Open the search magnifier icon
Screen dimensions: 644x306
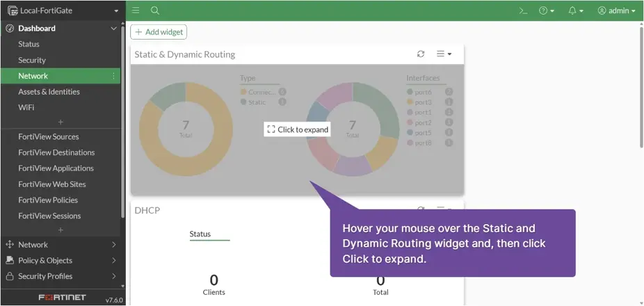click(155, 10)
